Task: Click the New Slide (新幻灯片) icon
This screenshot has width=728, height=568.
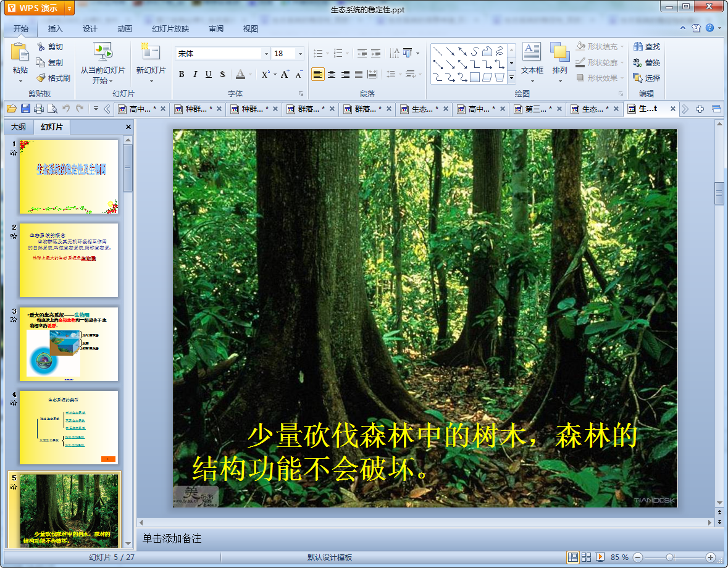Action: point(151,51)
